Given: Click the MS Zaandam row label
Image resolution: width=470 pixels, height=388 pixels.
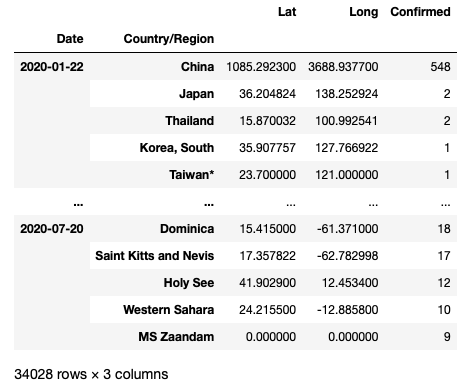Looking at the screenshot, I should click(176, 337).
